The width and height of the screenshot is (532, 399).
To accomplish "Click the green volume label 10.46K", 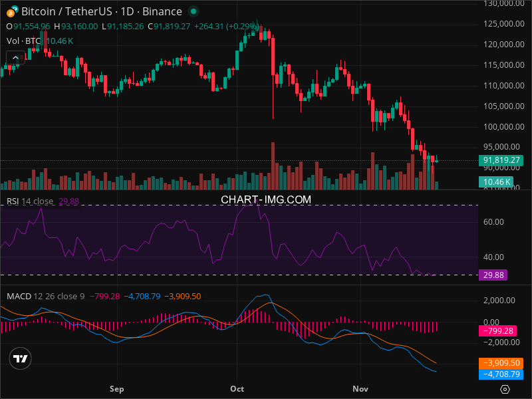I will click(497, 182).
